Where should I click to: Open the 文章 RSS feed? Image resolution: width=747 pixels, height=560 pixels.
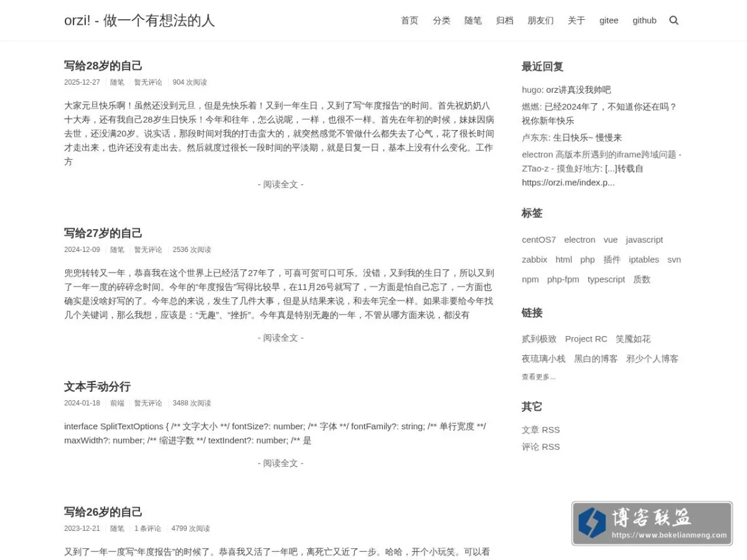coord(541,430)
